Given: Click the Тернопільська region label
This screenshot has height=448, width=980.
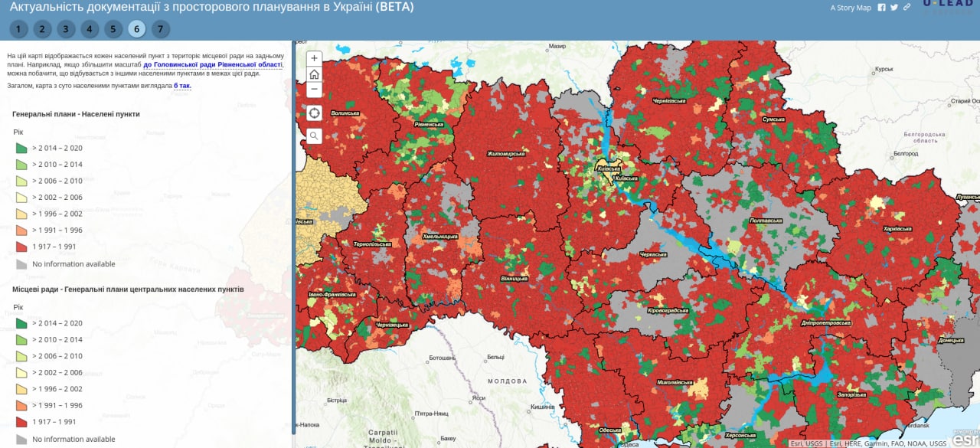Looking at the screenshot, I should [x=371, y=244].
